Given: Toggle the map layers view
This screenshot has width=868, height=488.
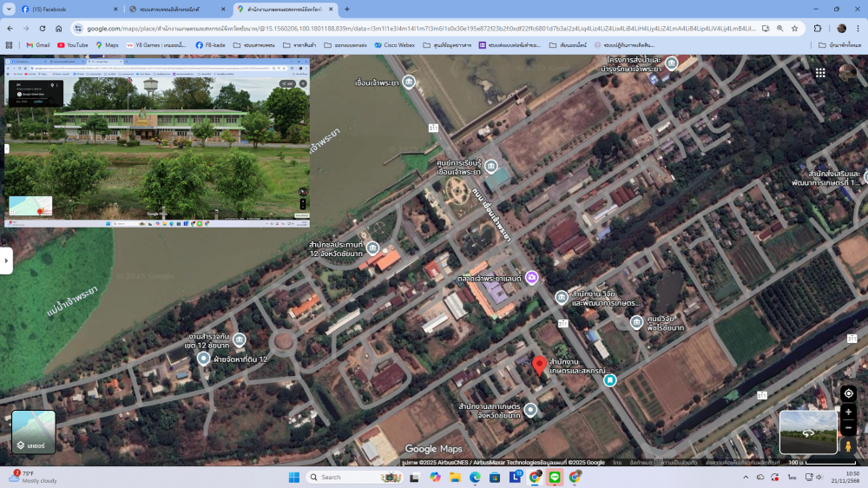Looking at the screenshot, I should click(34, 432).
